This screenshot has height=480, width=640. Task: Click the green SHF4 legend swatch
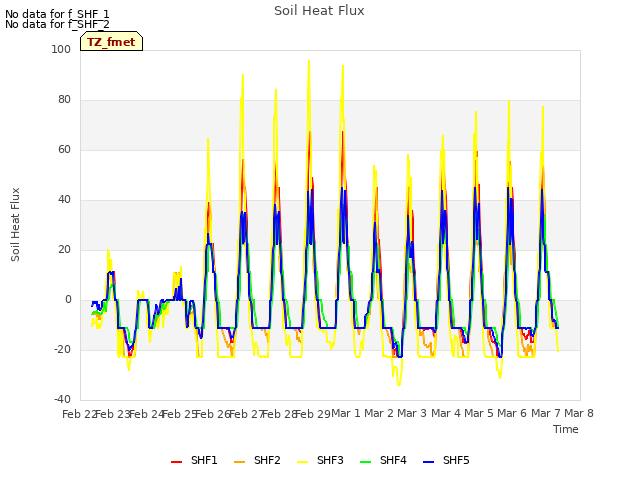tap(365, 462)
